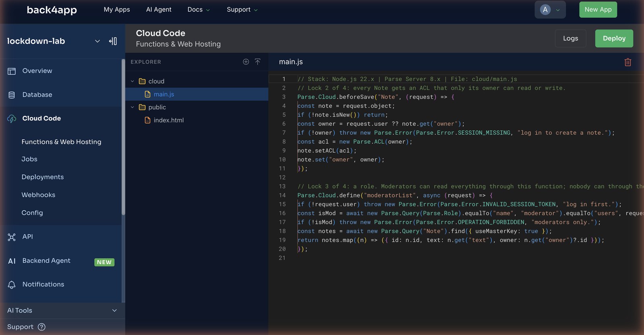Viewport: 644px width, 335px height.
Task: Open the Support dropdown in top bar
Action: pyautogui.click(x=242, y=10)
